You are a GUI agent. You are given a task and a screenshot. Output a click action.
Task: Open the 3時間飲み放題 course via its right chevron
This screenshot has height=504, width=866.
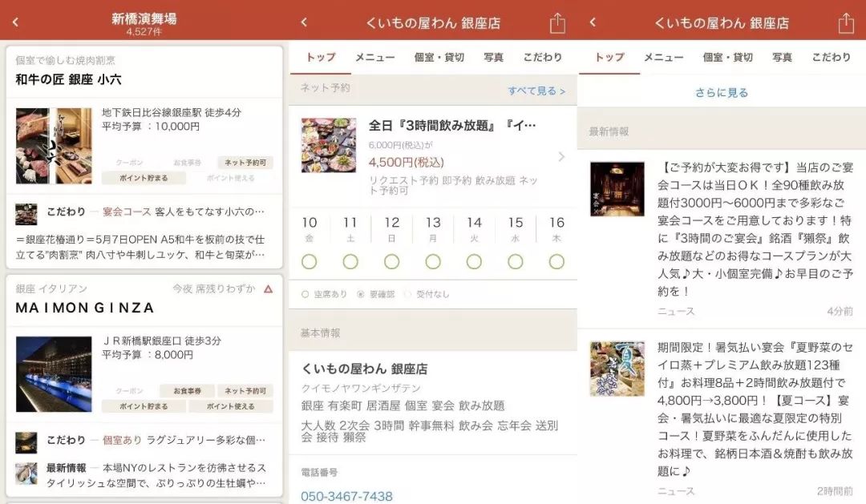[x=561, y=156]
